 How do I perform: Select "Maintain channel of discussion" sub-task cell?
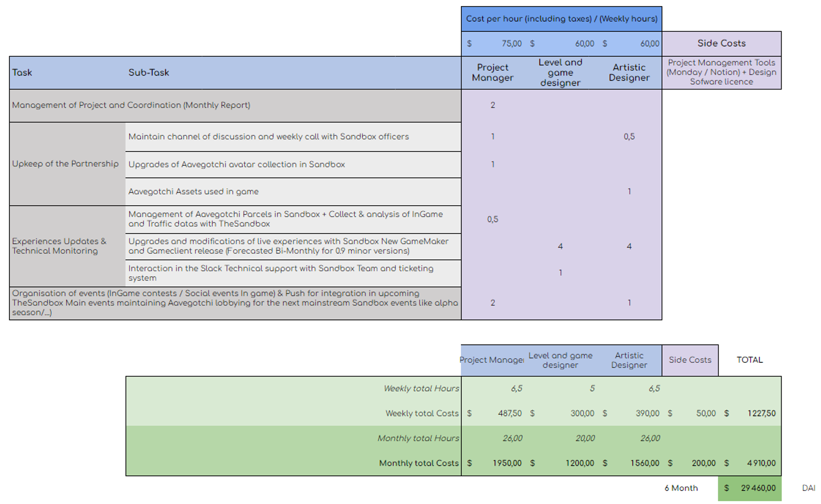(268, 137)
